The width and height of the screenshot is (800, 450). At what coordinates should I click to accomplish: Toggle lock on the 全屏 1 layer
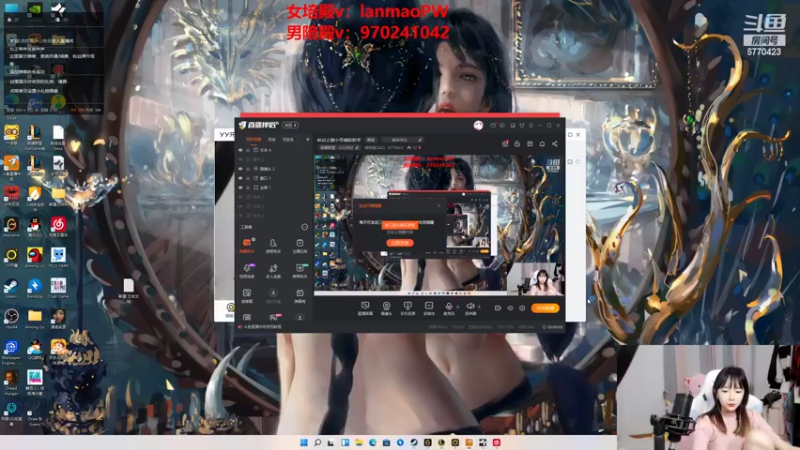tap(248, 188)
